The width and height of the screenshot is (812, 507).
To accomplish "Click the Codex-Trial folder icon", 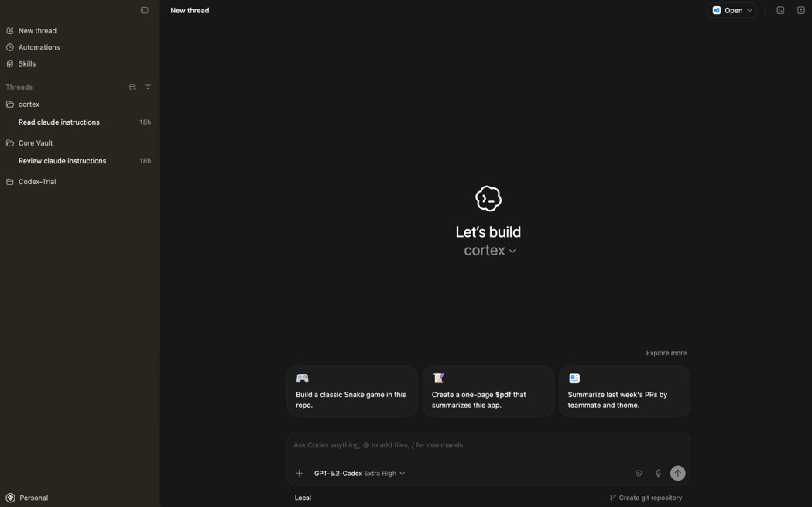I will click(10, 182).
